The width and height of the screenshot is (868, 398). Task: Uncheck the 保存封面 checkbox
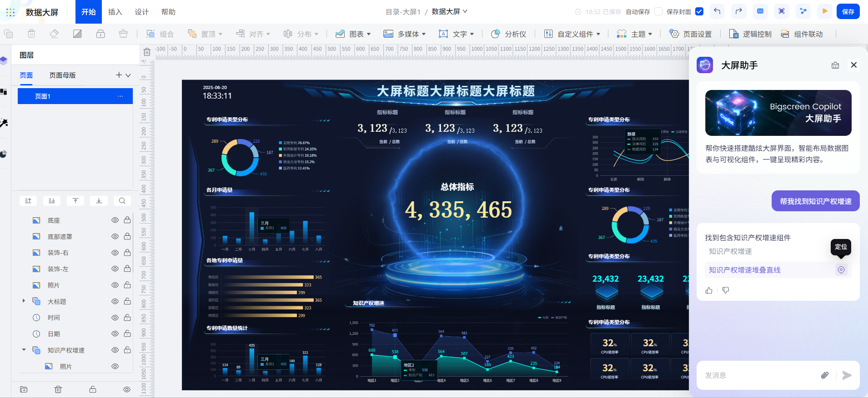[x=699, y=12]
